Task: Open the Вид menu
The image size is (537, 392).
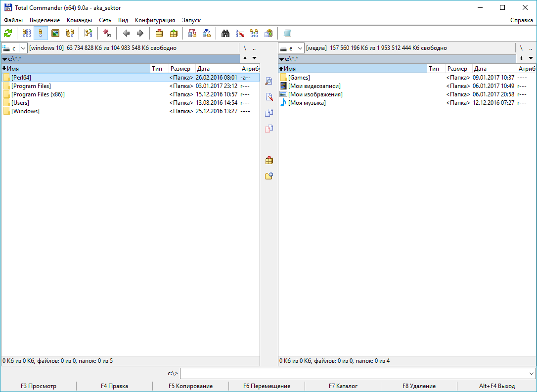Action: pos(123,20)
